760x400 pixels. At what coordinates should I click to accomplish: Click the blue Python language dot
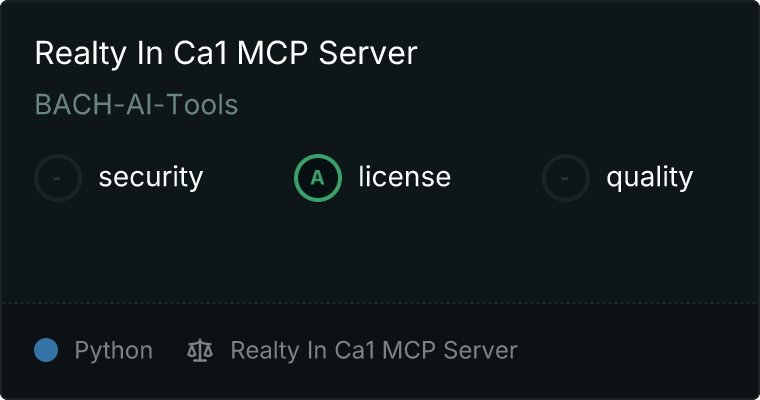(x=46, y=350)
